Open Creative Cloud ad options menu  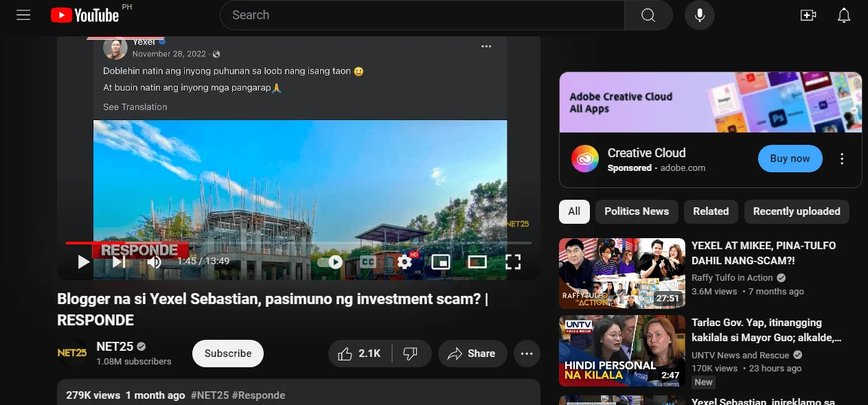[x=842, y=159]
